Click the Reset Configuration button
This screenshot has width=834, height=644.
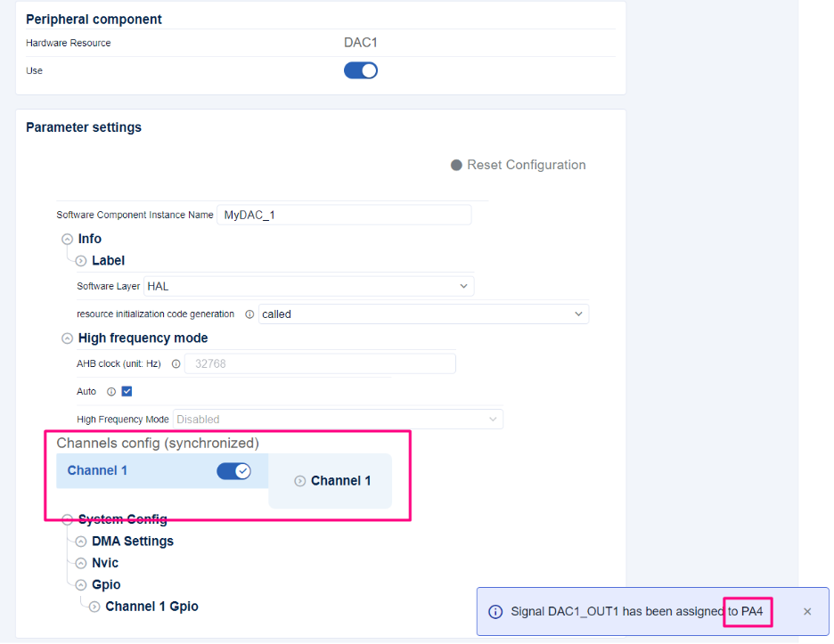(x=526, y=165)
